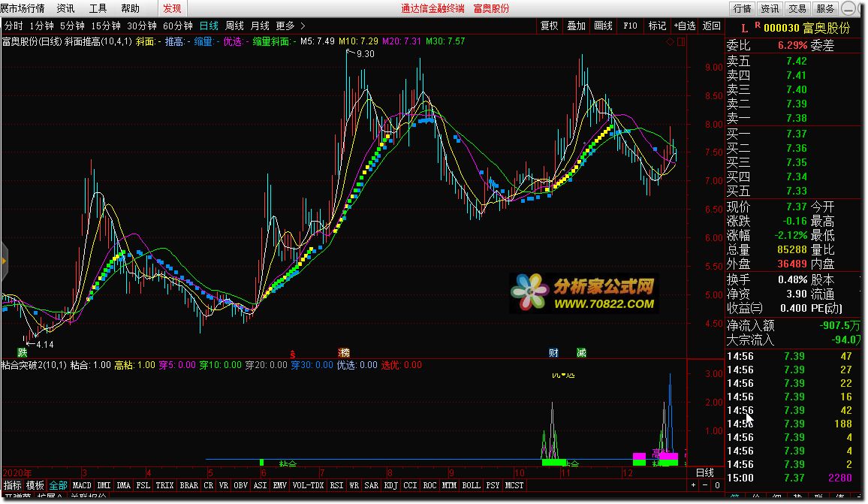Viewport: 868px width, 504px height.
Task: Select the OBV indicator
Action: (x=241, y=485)
